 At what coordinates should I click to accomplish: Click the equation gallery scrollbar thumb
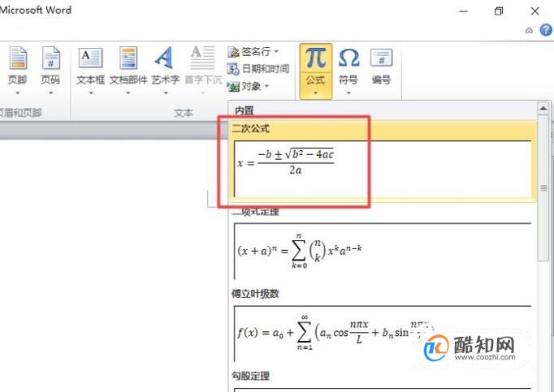click(x=543, y=187)
